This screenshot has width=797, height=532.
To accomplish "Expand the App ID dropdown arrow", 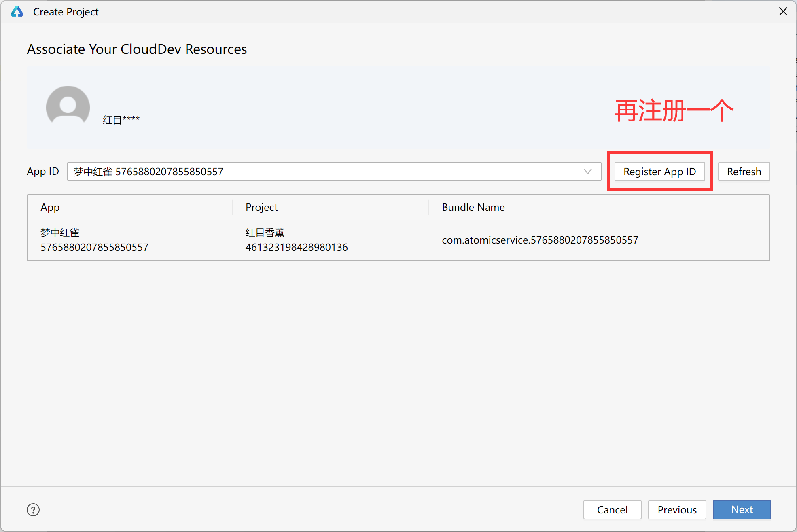I will coord(587,172).
